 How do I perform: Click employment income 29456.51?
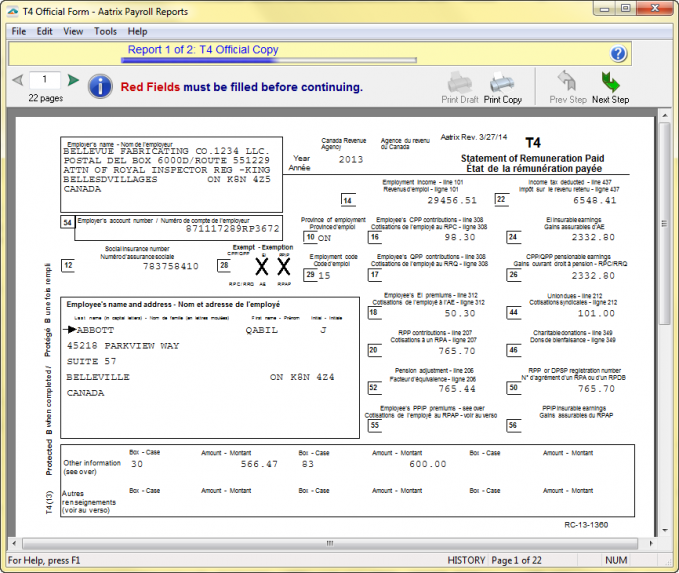[x=452, y=201]
